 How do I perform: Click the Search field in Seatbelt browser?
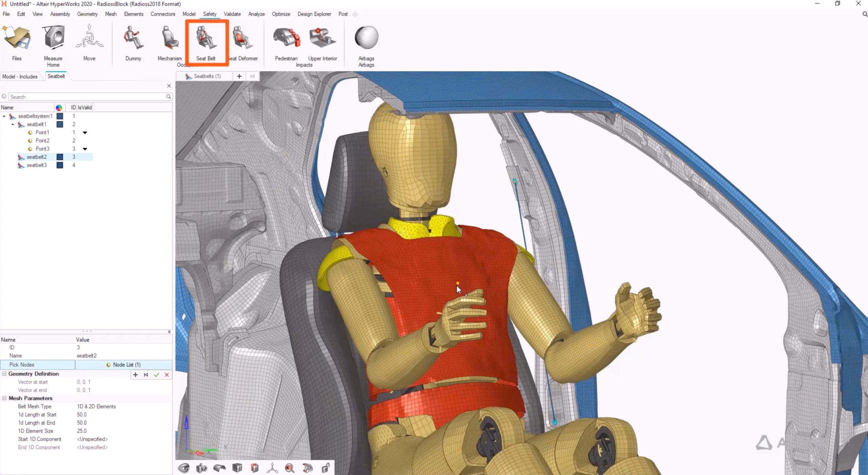pyautogui.click(x=86, y=97)
